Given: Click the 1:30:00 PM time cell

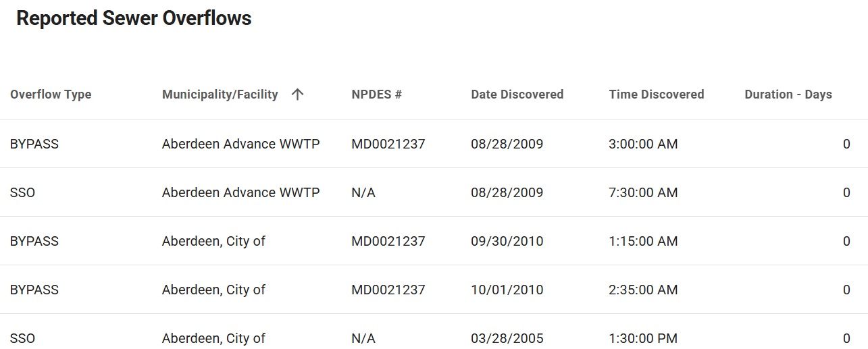Looking at the screenshot, I should point(643,338).
